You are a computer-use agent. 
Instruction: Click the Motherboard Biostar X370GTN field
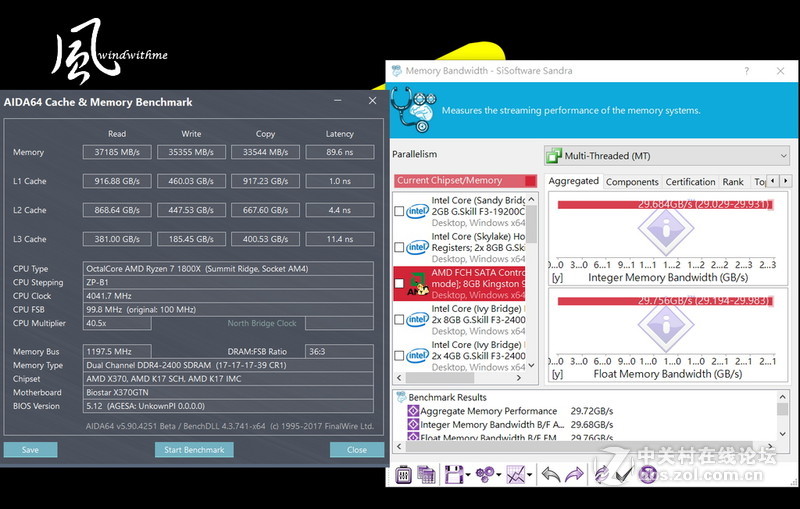pyautogui.click(x=228, y=393)
